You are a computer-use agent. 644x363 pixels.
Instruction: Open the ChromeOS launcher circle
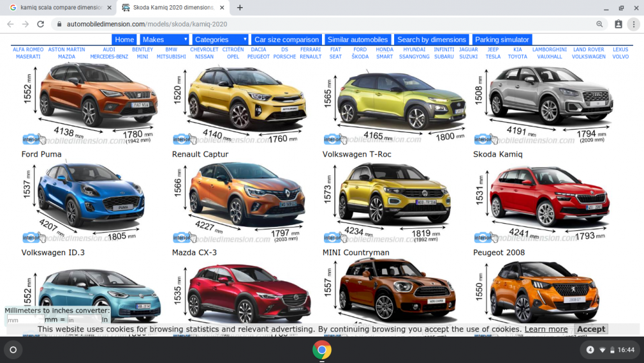pyautogui.click(x=13, y=350)
